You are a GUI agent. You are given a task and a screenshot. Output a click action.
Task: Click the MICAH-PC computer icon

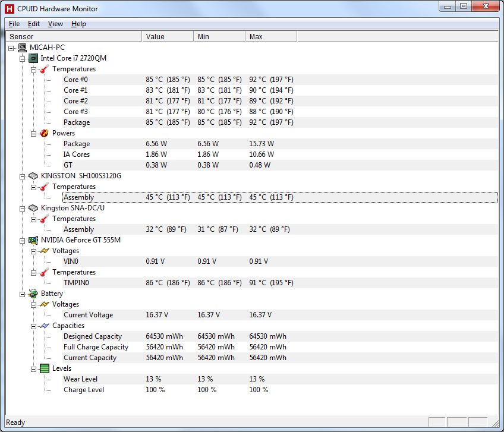click(22, 48)
